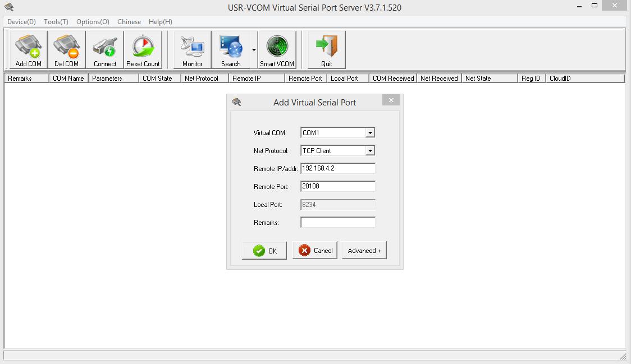
Task: Click the COM Received column header
Action: pos(393,79)
